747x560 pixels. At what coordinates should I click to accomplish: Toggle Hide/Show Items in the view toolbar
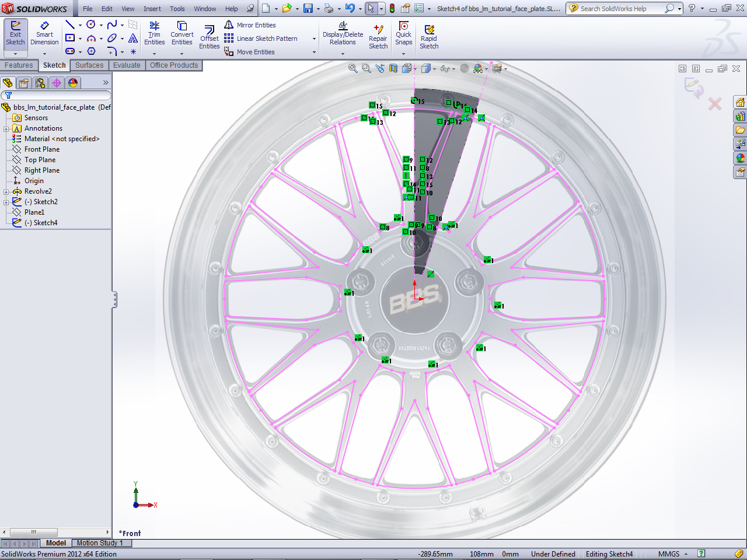coord(446,68)
